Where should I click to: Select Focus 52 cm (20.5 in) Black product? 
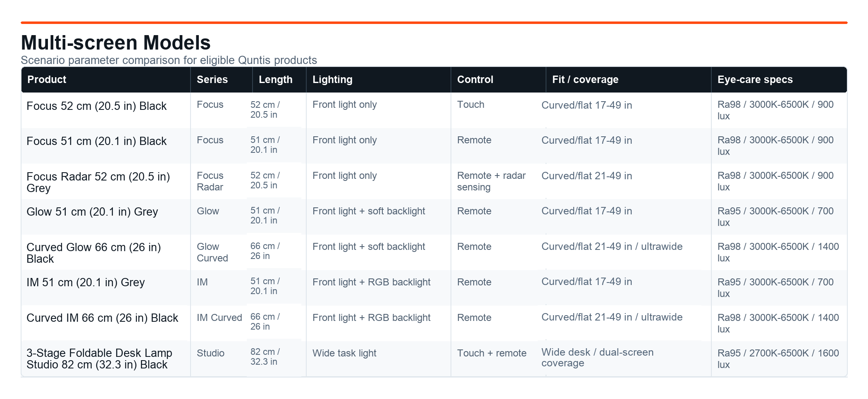96,106
